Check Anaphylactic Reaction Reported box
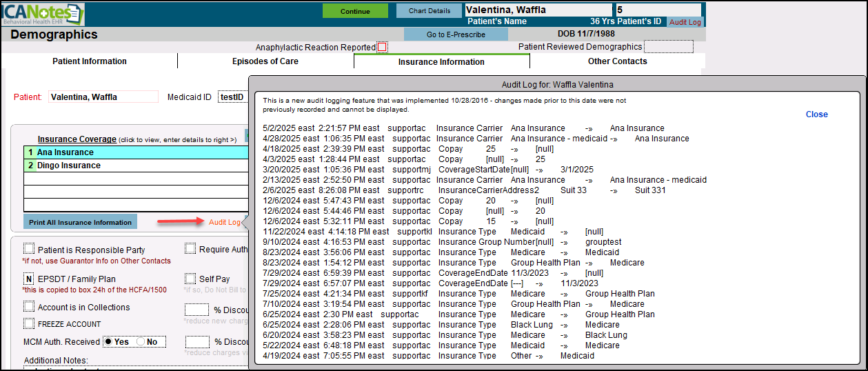Viewport: 868px width, 371px height. [383, 48]
